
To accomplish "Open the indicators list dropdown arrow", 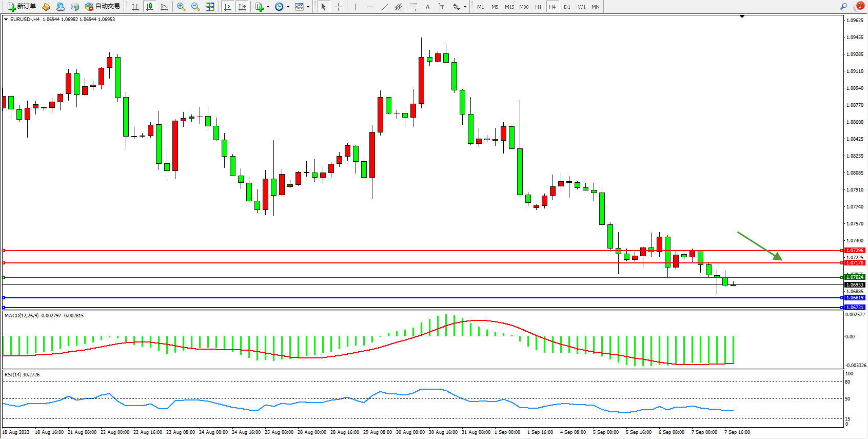I will click(x=268, y=7).
